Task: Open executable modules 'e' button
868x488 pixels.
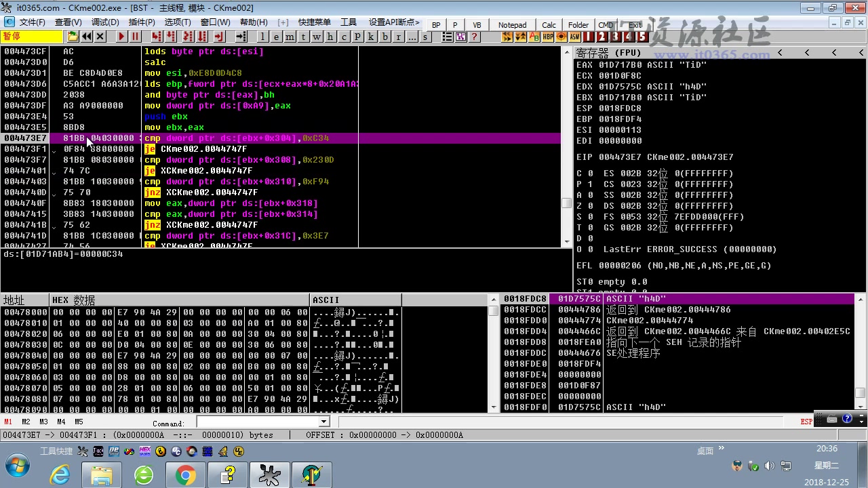Action: tap(277, 37)
